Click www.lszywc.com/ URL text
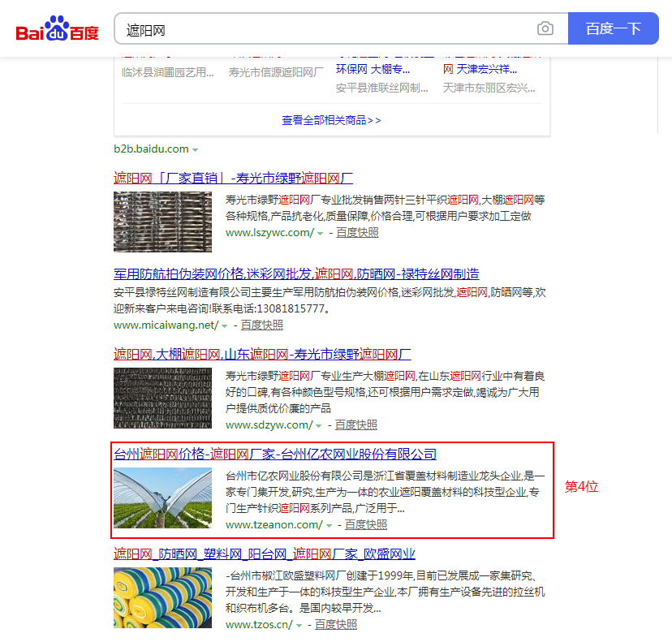 point(269,233)
